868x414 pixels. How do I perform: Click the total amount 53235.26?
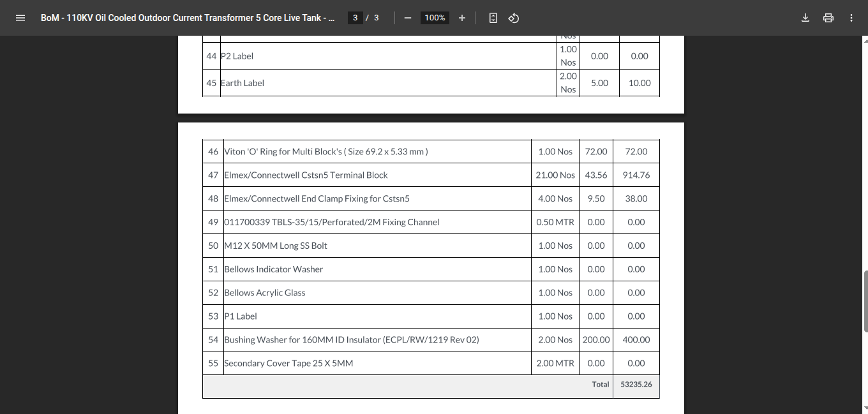click(636, 385)
